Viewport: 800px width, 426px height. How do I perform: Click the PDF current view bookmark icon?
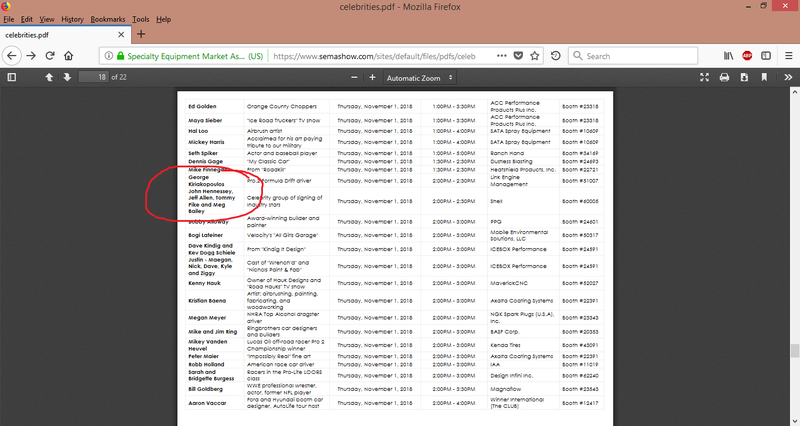(764, 77)
